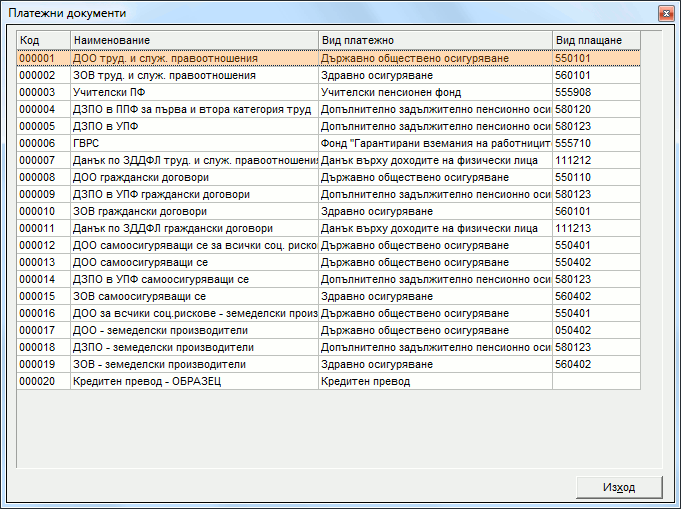Select code cell 000011
Screen dimensions: 681x509
tap(43, 228)
